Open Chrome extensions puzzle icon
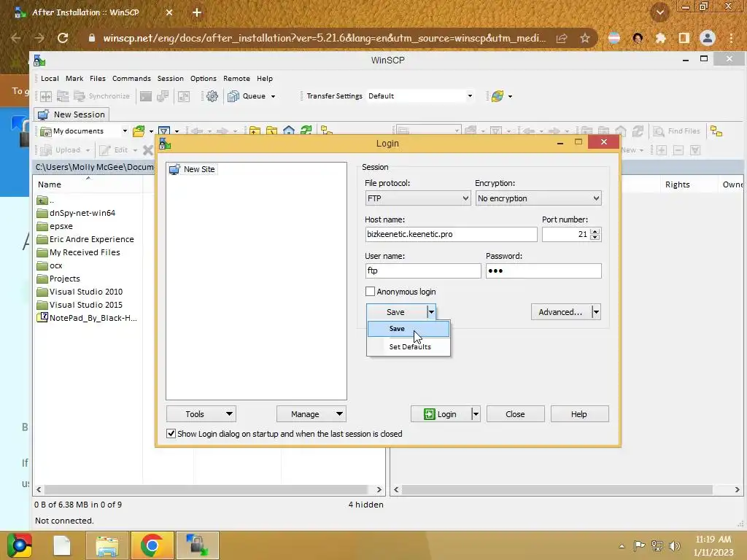Viewport: 747px width, 560px height. tap(660, 38)
